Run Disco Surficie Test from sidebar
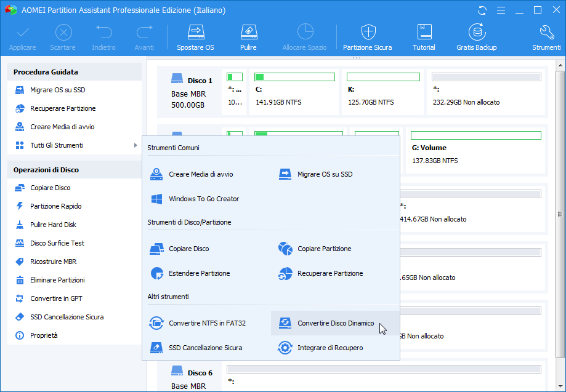566x392 pixels. 74,243
